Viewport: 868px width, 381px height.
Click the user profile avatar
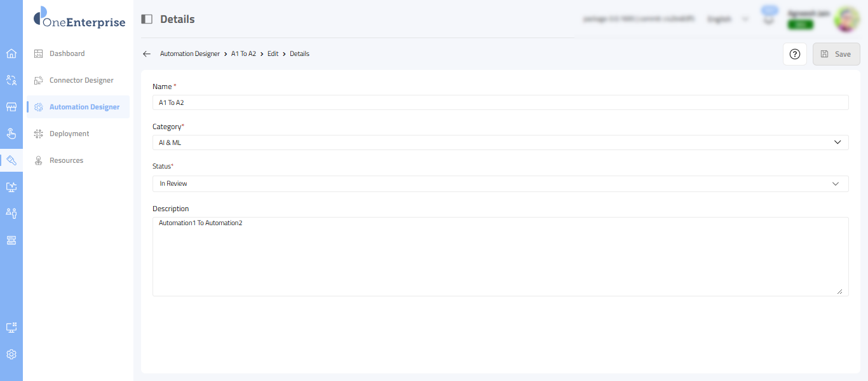coord(846,19)
